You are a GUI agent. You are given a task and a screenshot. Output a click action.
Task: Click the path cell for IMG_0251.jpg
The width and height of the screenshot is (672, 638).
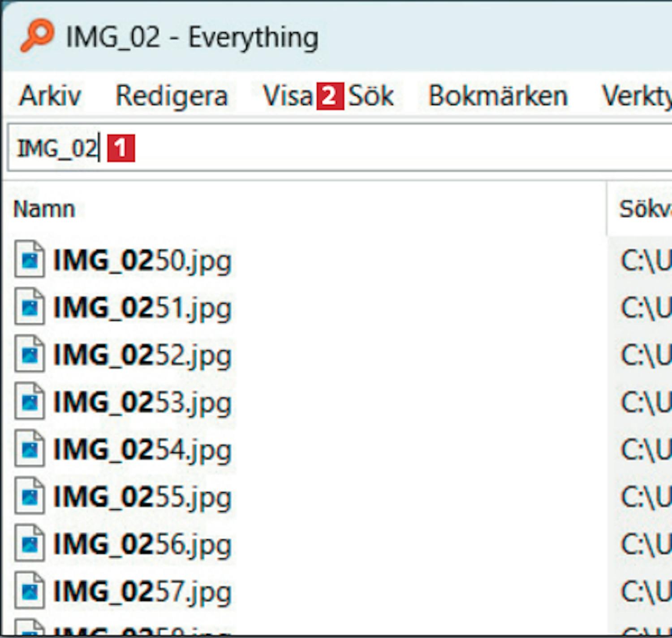[640, 308]
